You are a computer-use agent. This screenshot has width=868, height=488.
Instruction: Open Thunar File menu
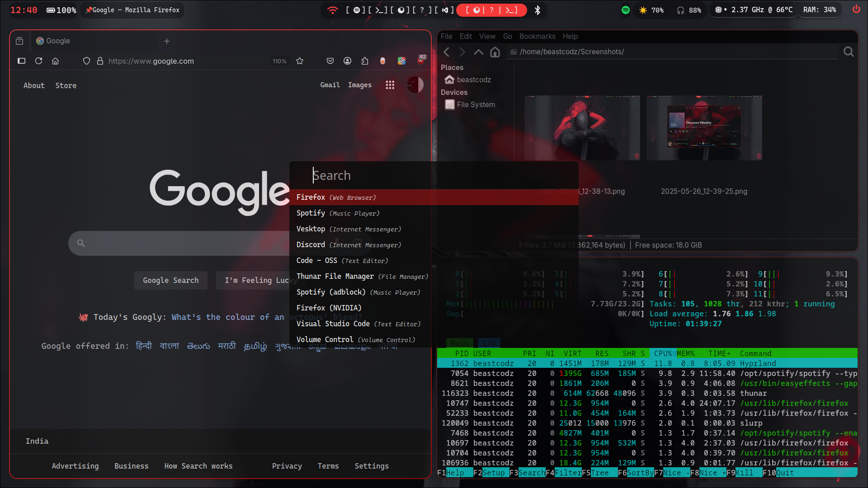point(447,37)
